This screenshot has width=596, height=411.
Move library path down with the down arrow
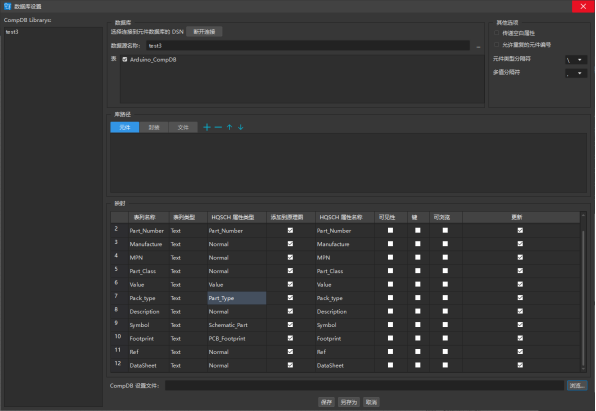241,127
